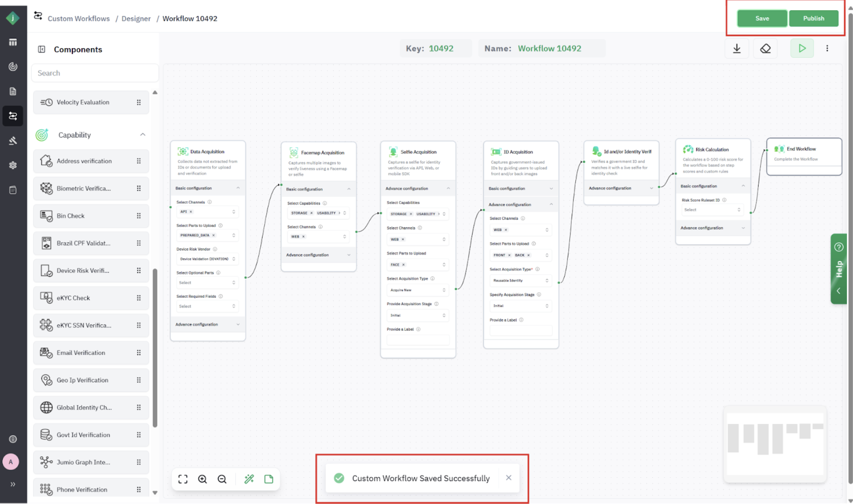Dismiss the saved successfully notification
Viewport: 853px width, 504px height.
click(x=509, y=478)
